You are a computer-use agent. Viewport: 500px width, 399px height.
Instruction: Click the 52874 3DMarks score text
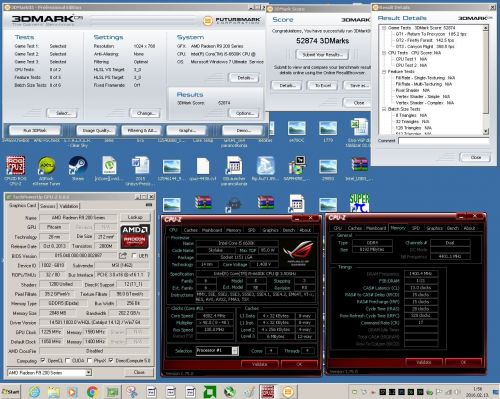pyautogui.click(x=322, y=41)
